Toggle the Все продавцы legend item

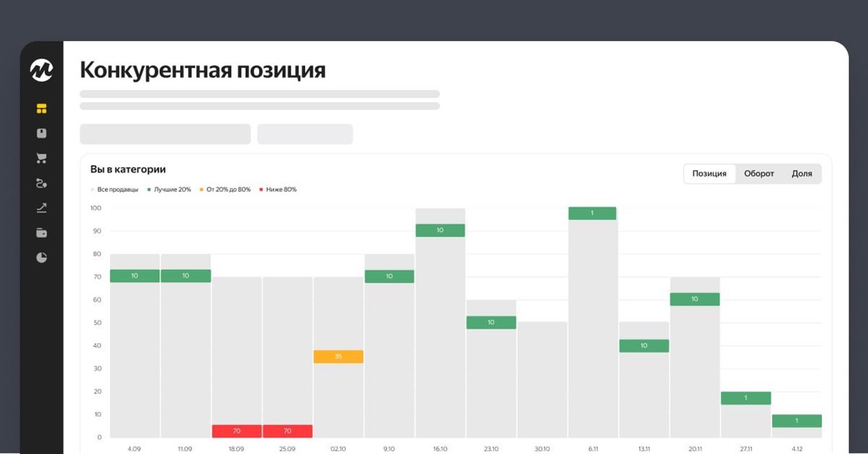pyautogui.click(x=114, y=189)
